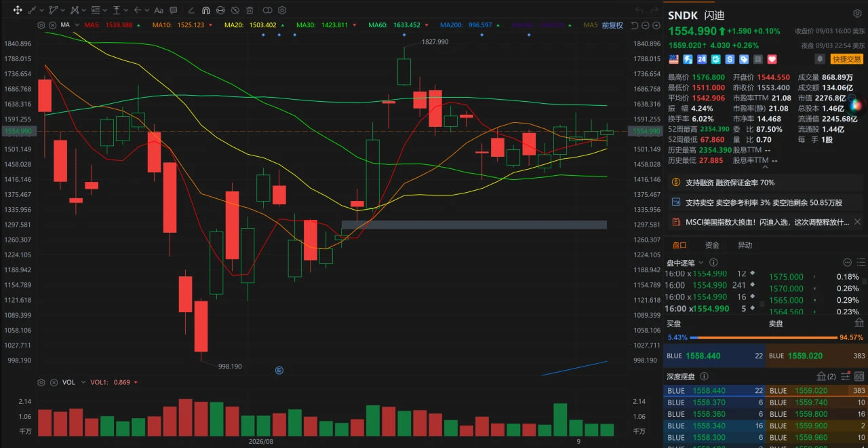Open 快捷交易 quick trade button
Screen dimensions: 868x448
(x=847, y=59)
